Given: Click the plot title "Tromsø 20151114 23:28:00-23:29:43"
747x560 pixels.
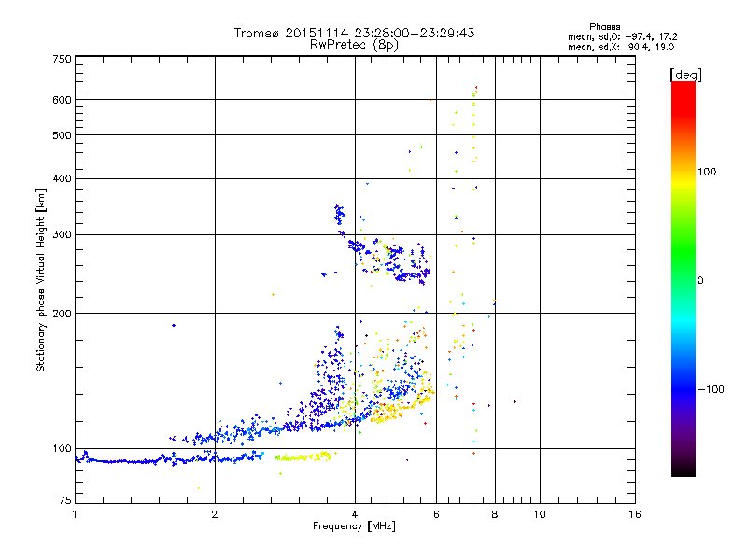Looking at the screenshot, I should tap(354, 33).
